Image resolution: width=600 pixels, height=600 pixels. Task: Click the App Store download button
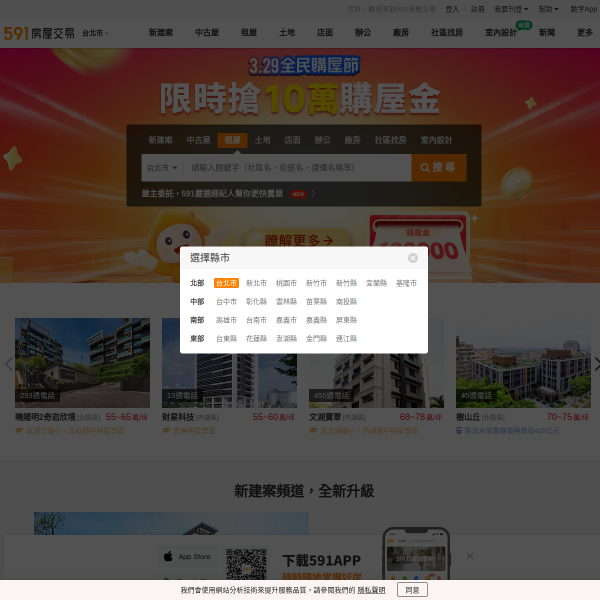point(188,557)
